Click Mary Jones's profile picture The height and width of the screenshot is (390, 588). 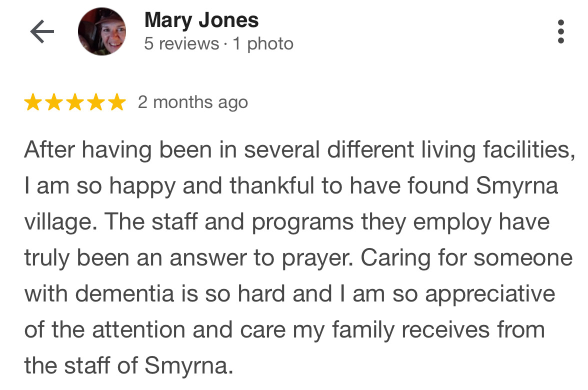point(102,32)
